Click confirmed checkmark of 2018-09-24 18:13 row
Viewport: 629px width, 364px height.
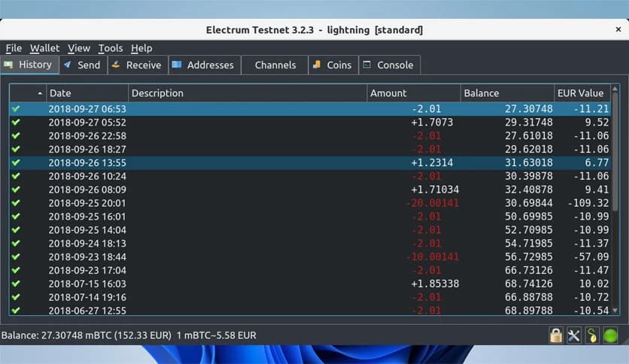[x=16, y=243]
